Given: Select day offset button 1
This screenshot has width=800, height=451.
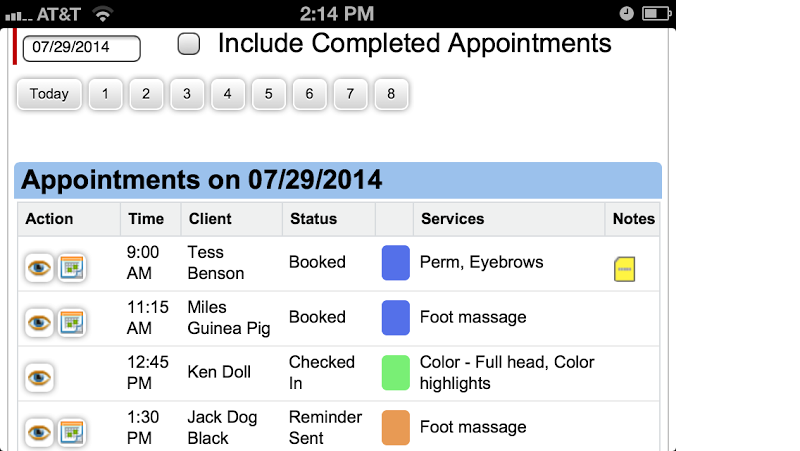Looking at the screenshot, I should (x=105, y=94).
